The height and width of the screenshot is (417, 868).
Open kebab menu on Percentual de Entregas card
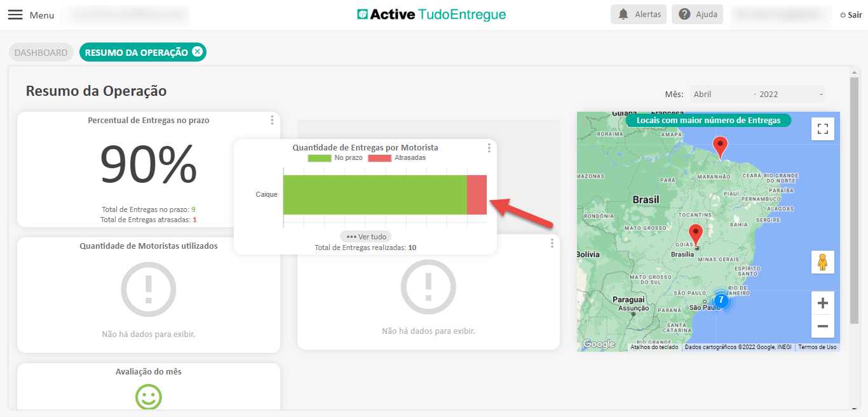tap(272, 119)
